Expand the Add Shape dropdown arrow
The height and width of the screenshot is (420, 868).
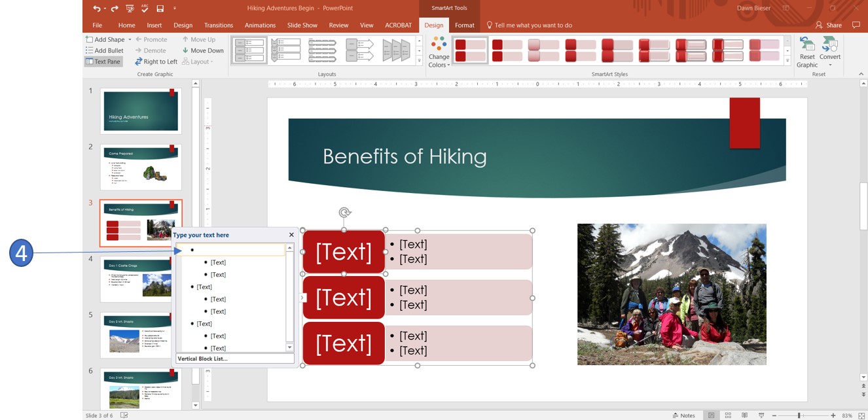pyautogui.click(x=130, y=40)
